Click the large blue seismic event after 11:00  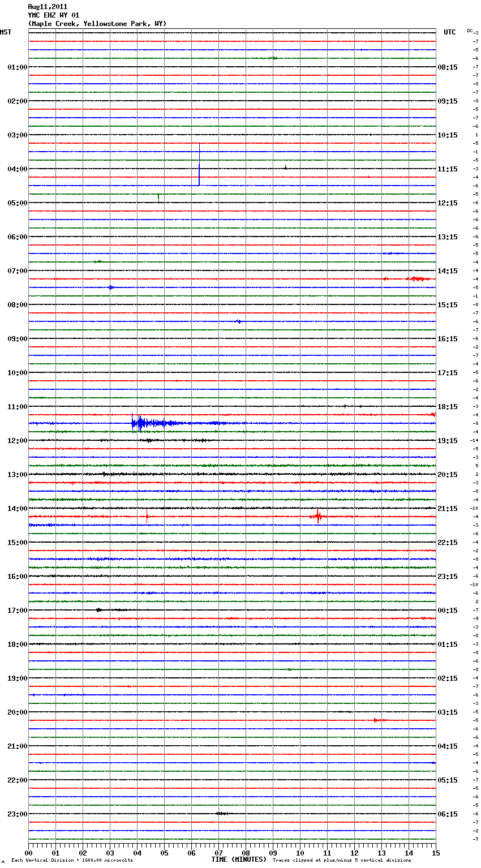point(156,423)
